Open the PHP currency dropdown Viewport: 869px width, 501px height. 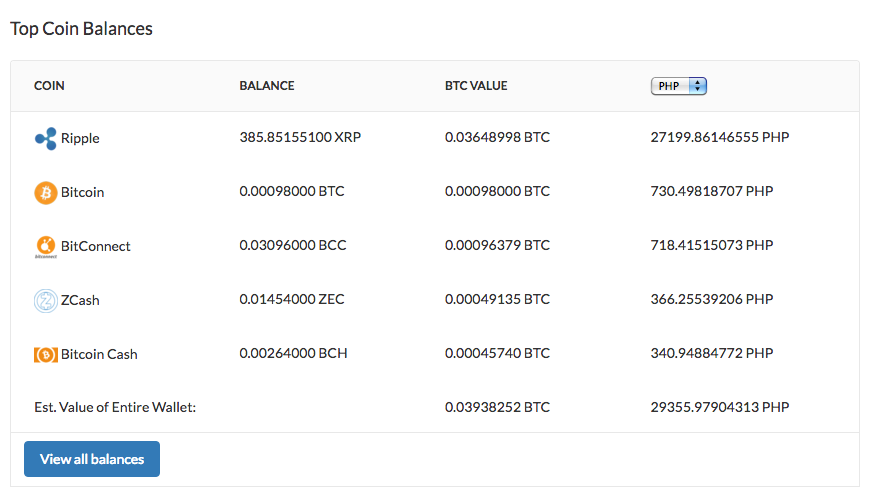[679, 86]
